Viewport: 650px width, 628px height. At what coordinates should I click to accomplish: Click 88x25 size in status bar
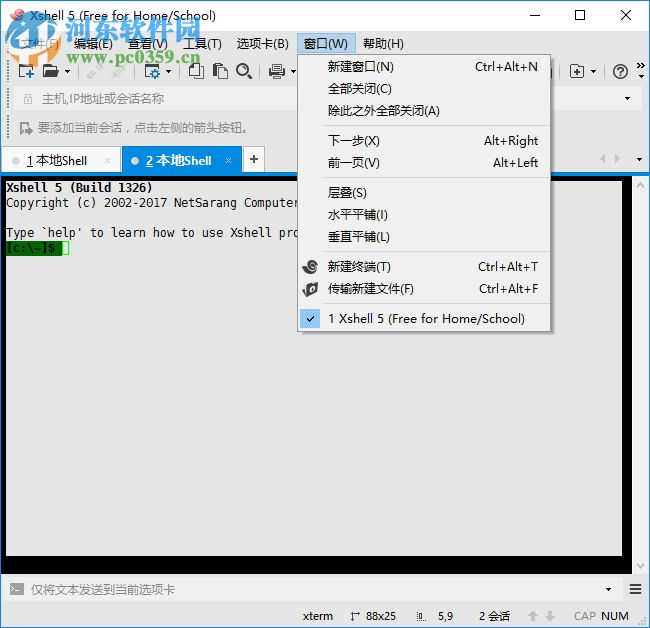(x=381, y=616)
